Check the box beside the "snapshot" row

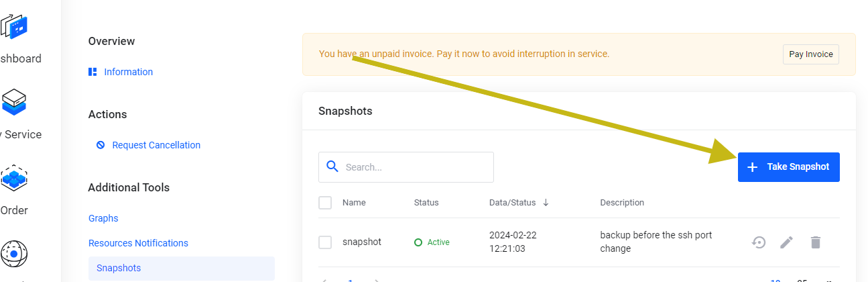tap(325, 242)
